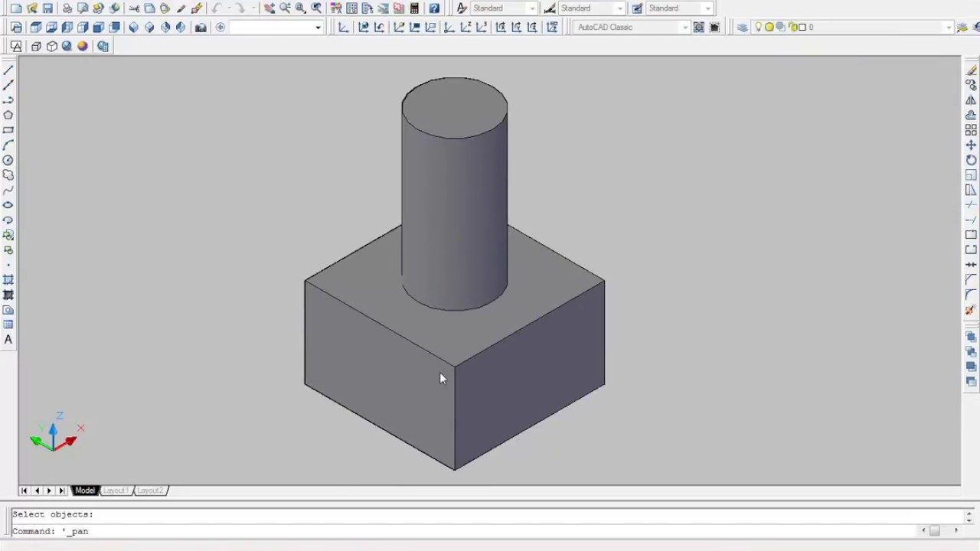The image size is (980, 551).
Task: Go to previous layout tab arrow
Action: click(37, 491)
